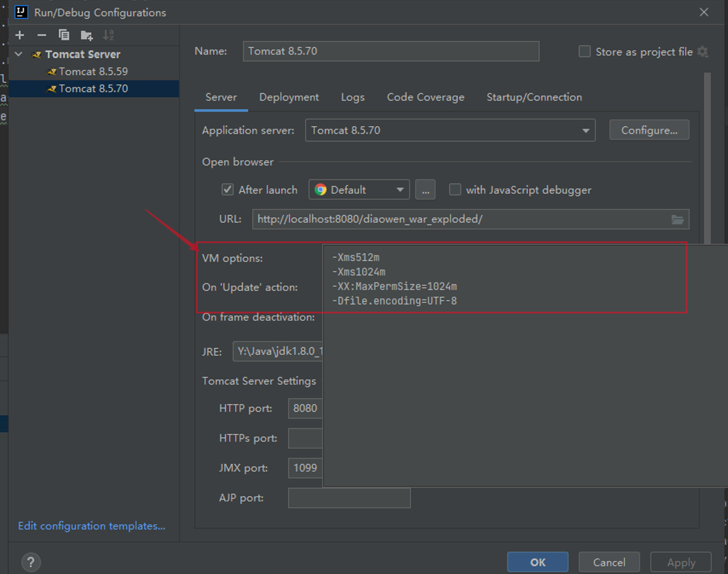This screenshot has height=574, width=728.
Task: Open help with the question mark icon
Action: point(31,562)
